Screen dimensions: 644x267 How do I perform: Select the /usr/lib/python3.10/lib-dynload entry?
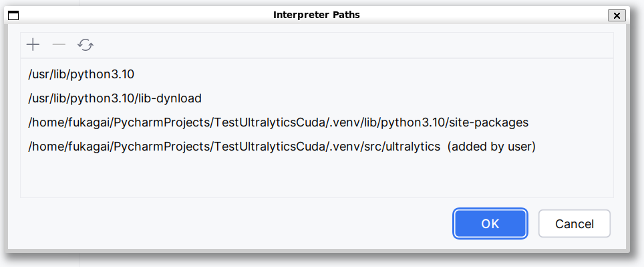(x=317, y=99)
